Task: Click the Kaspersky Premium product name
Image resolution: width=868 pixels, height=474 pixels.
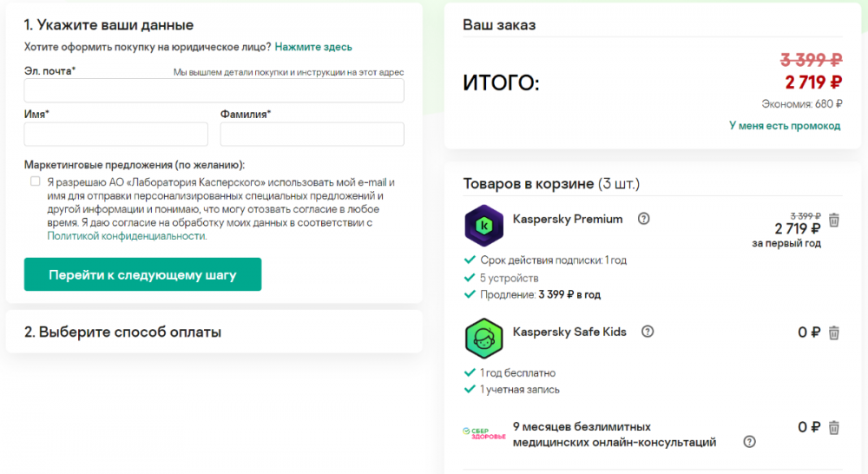Action: click(x=568, y=219)
